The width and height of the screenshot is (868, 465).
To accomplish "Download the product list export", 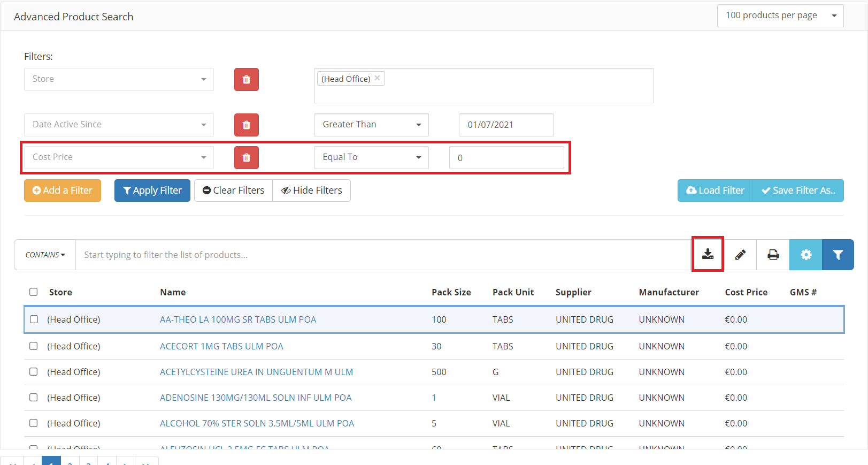I will pos(708,254).
